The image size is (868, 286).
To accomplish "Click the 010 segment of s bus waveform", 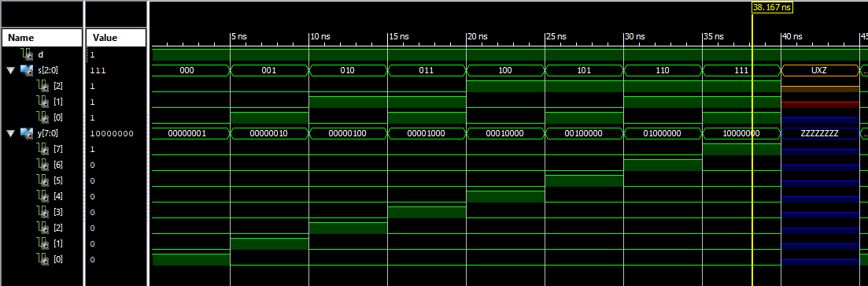I will [x=348, y=70].
